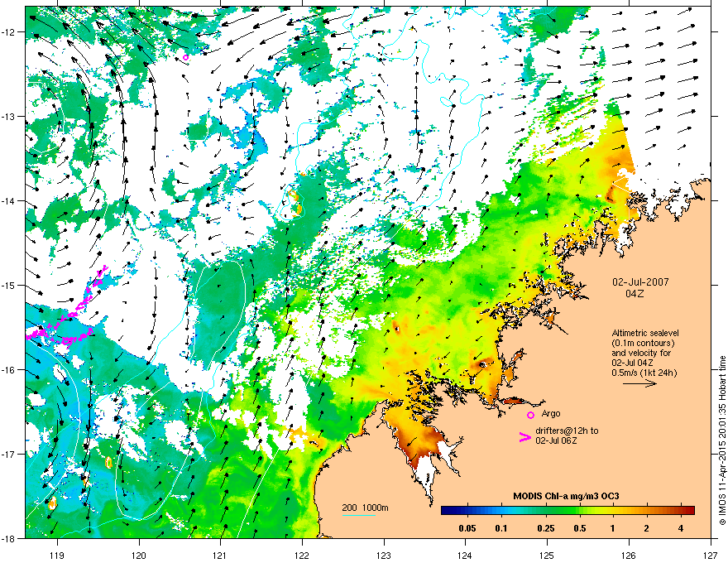Click the "02-Jul-2007" date text
728x563 pixels.
pyautogui.click(x=640, y=282)
